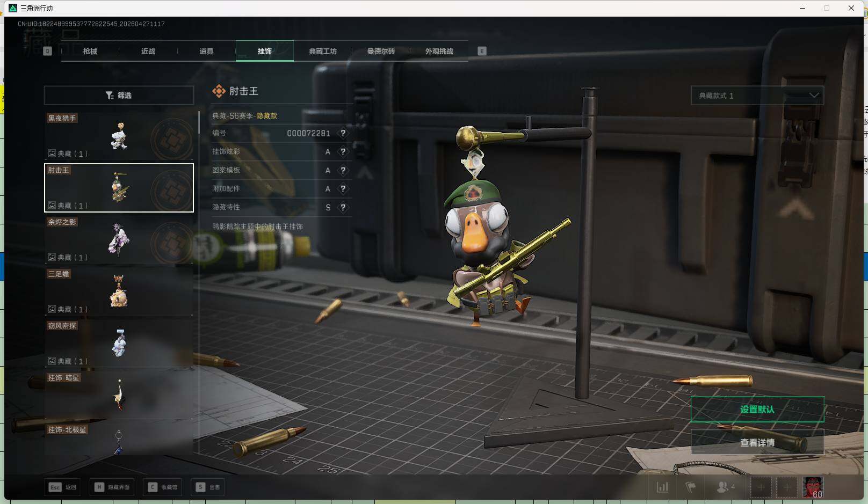This screenshot has height=504, width=868.
Task: Click the 鸭影鹅踪主题中的射击王挂饰 description text
Action: tap(257, 227)
